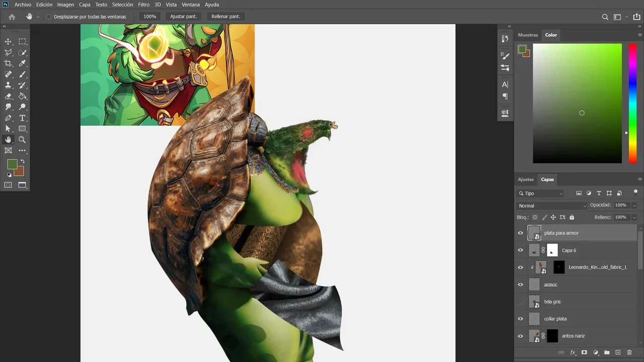
Task: Enable Desplazarse por todas las ventanas checkbox
Action: click(49, 17)
